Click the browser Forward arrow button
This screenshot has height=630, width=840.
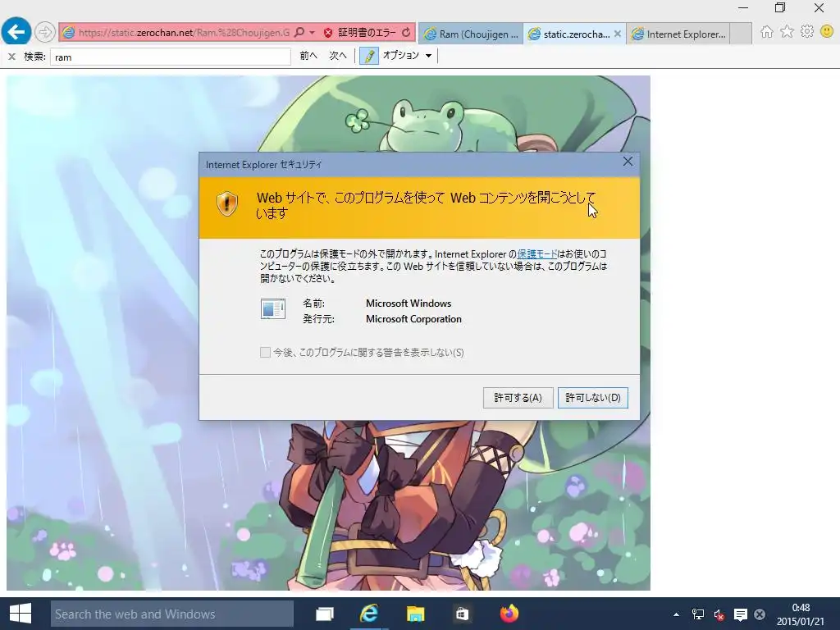tap(45, 32)
